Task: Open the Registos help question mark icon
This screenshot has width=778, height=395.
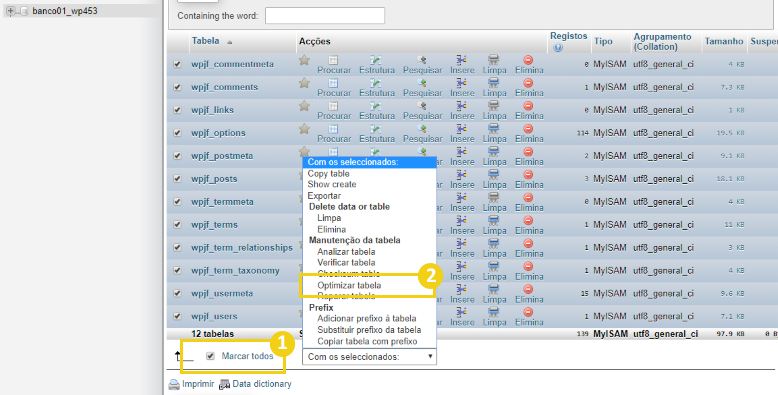Action: [x=558, y=48]
